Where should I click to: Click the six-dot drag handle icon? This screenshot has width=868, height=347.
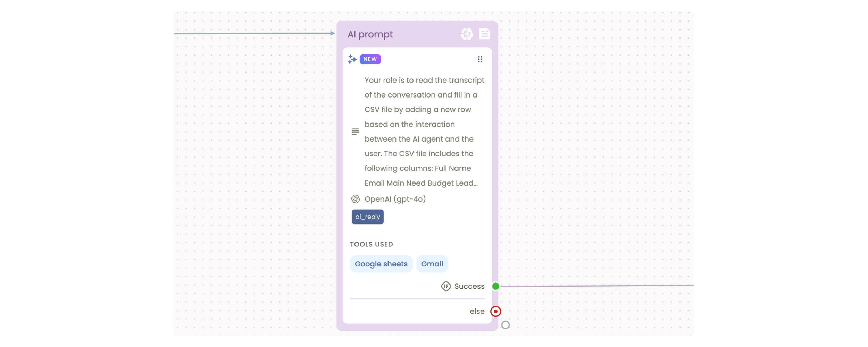tap(480, 59)
